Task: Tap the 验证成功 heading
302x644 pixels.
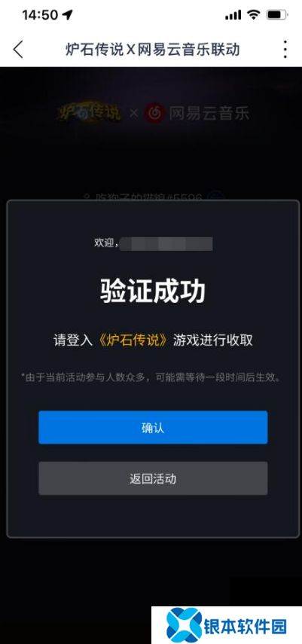Action: [x=152, y=292]
